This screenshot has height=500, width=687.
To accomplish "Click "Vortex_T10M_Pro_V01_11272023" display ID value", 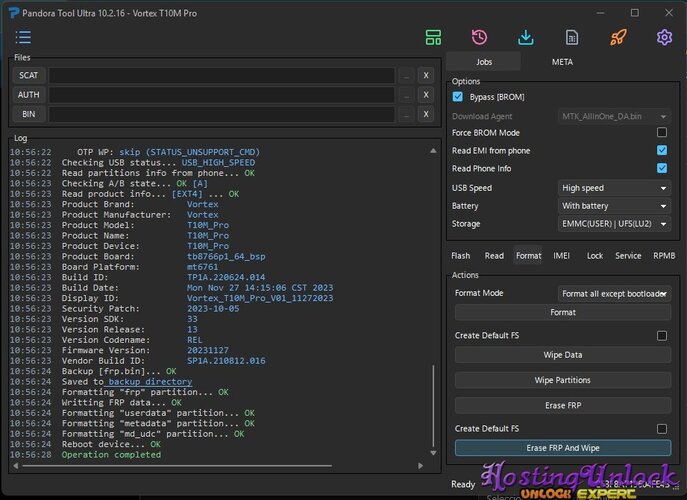I will [260, 298].
